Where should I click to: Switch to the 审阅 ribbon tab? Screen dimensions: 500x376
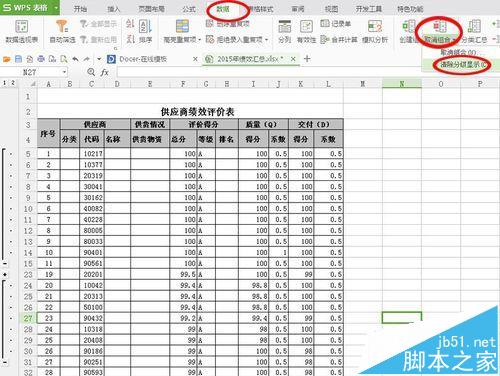(298, 9)
